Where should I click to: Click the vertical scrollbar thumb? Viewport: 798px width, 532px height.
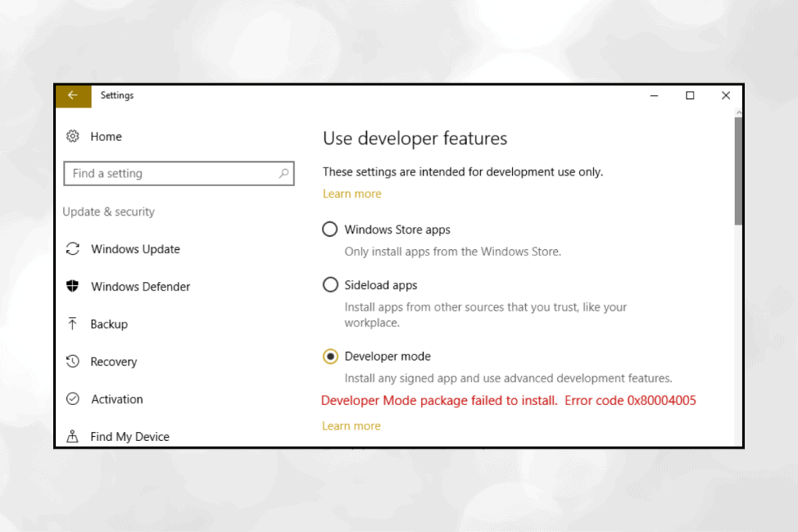pyautogui.click(x=739, y=171)
